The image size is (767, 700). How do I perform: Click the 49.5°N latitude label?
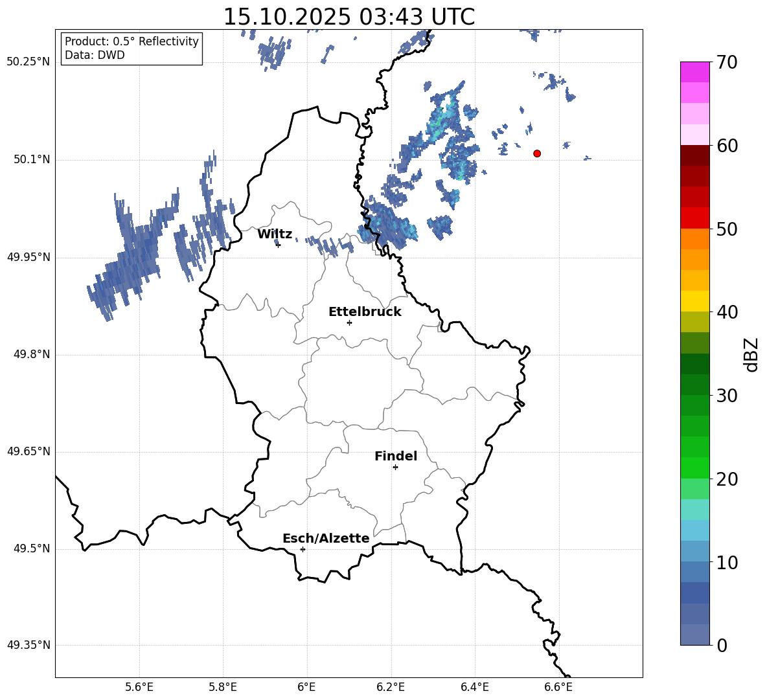(x=32, y=548)
